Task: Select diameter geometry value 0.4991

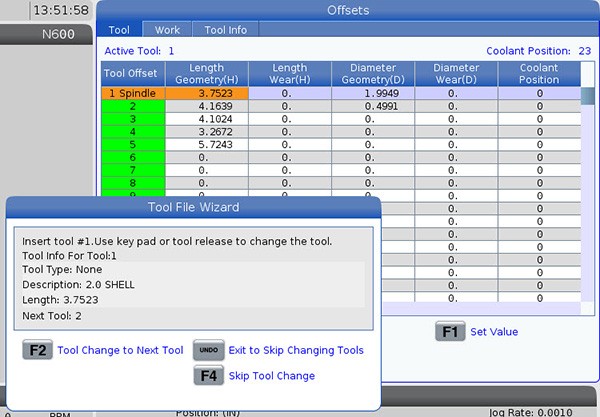Action: [373, 106]
